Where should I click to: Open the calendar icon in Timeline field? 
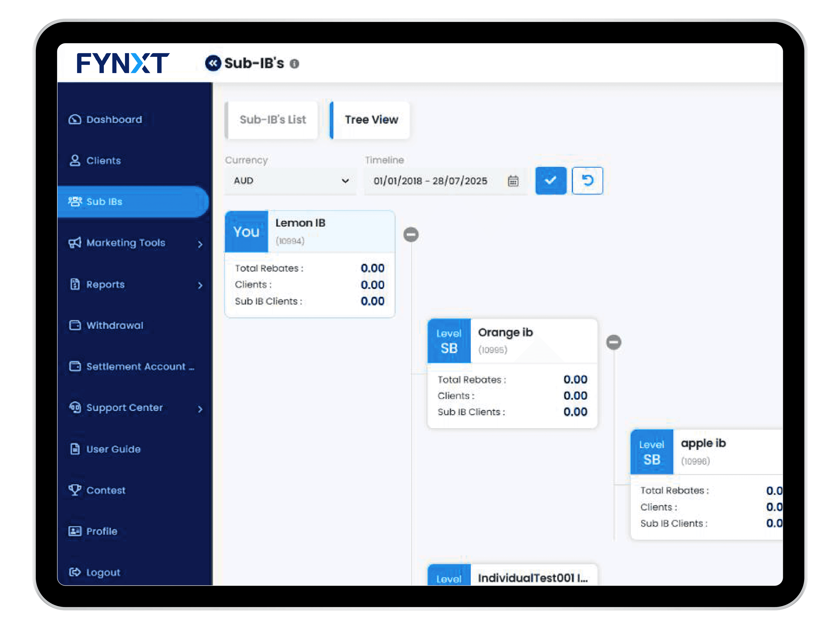click(513, 181)
